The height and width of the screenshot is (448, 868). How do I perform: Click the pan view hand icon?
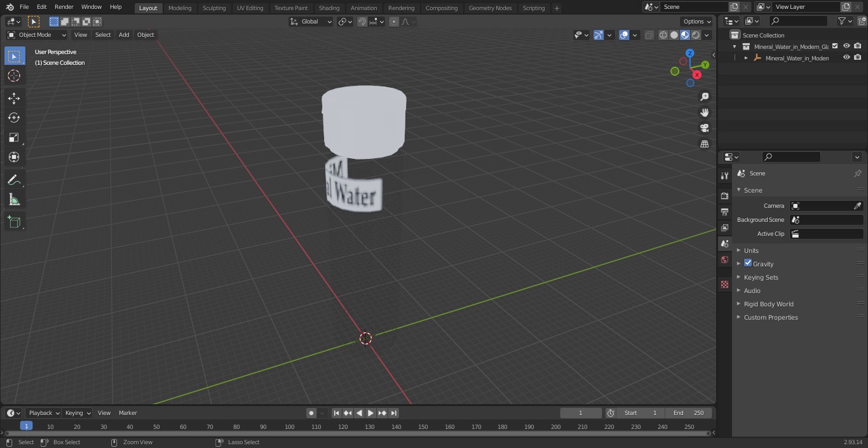[704, 112]
